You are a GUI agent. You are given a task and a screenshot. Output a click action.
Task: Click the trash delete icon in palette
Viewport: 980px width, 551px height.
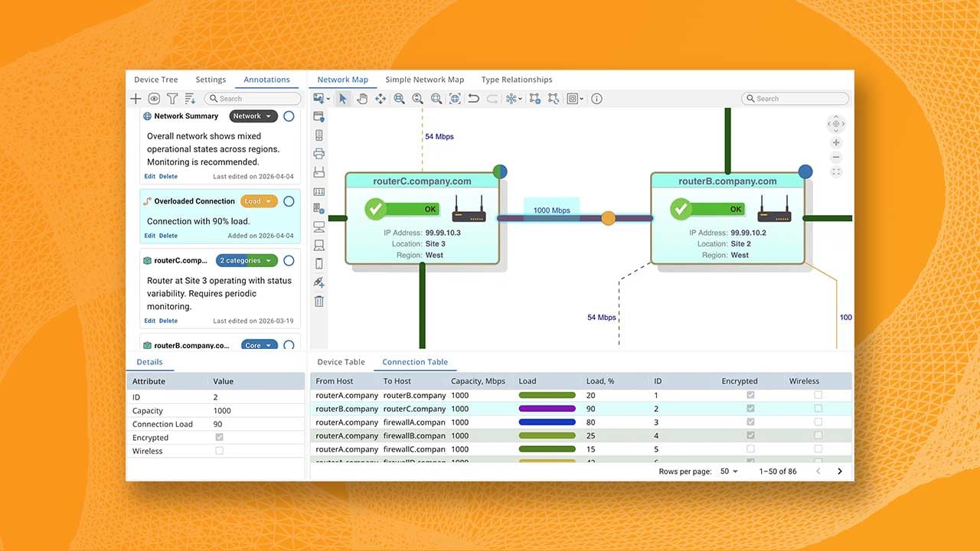tap(319, 301)
